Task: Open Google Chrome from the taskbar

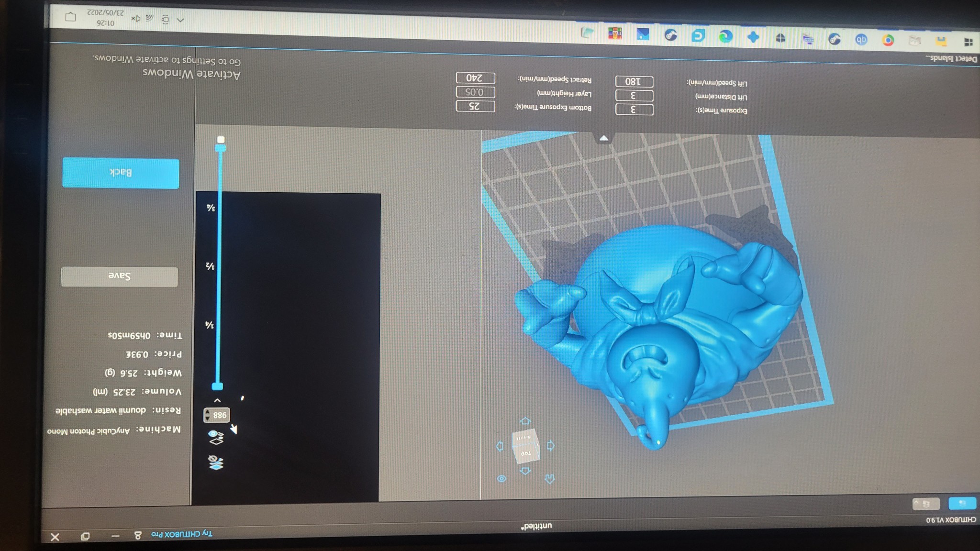Action: click(x=888, y=41)
